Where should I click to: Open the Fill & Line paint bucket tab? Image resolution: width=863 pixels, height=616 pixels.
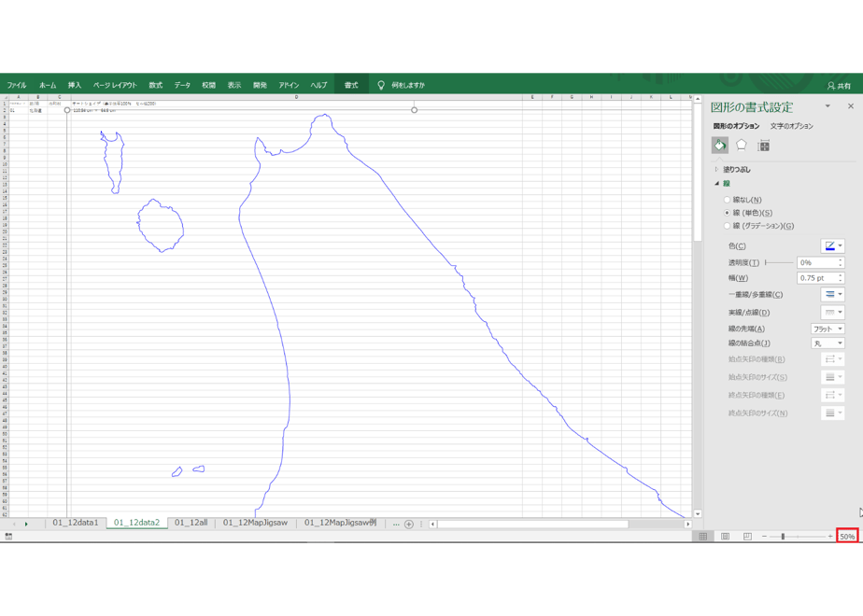[720, 146]
